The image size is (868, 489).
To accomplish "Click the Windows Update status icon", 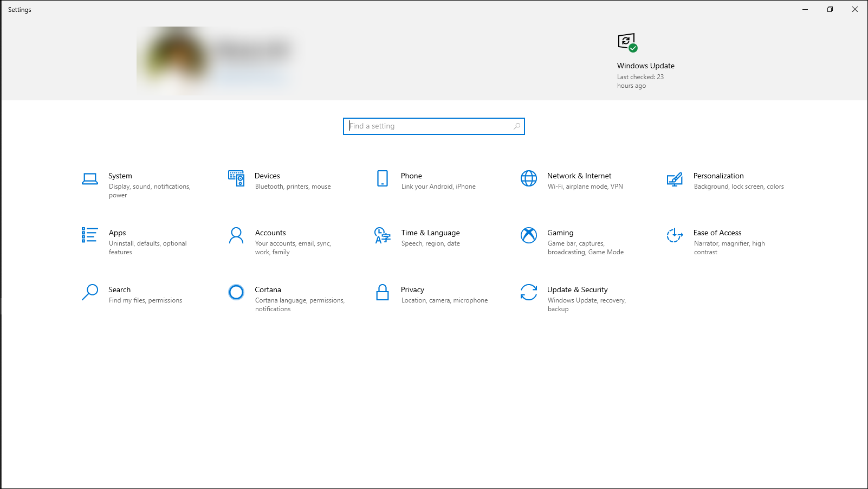I will click(627, 42).
